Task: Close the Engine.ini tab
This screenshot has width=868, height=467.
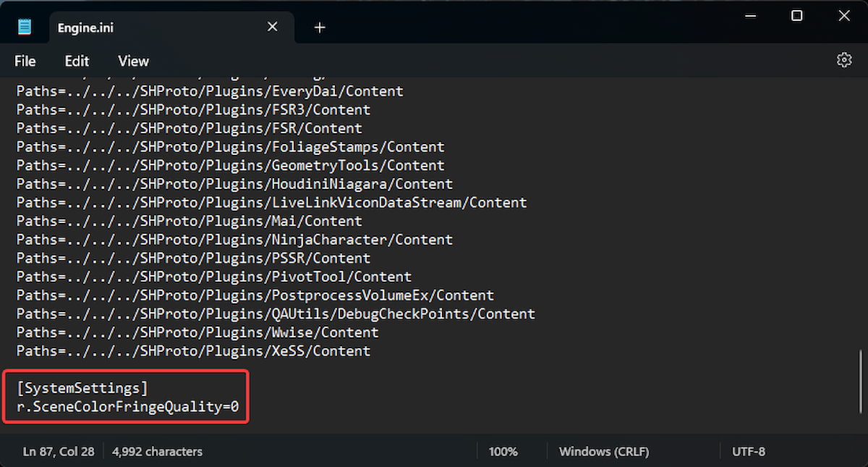Action: pyautogui.click(x=273, y=27)
